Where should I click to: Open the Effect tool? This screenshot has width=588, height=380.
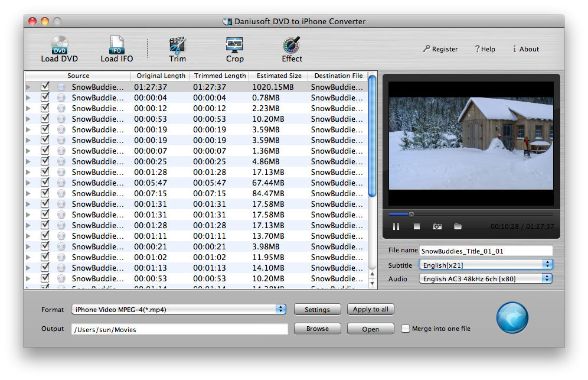pyautogui.click(x=292, y=49)
